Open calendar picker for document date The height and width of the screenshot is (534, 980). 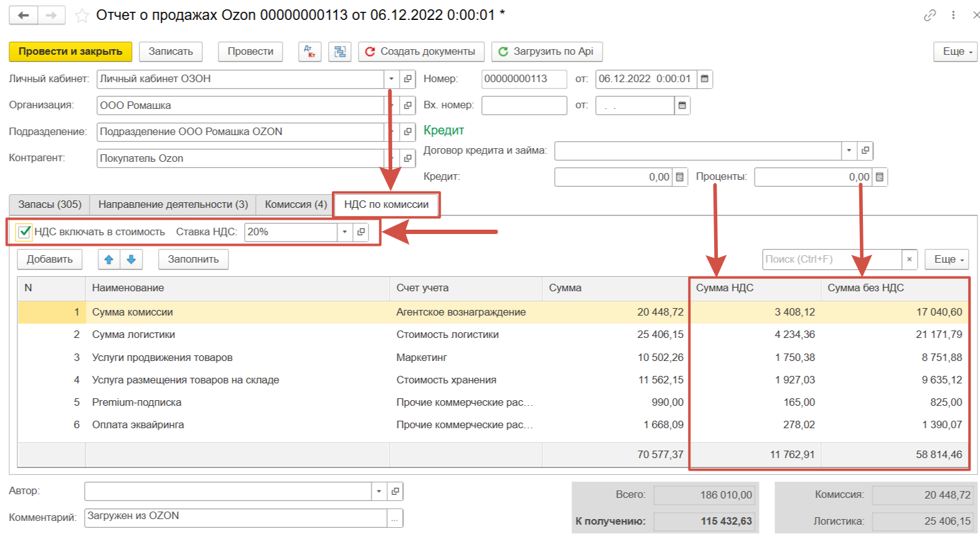(705, 79)
